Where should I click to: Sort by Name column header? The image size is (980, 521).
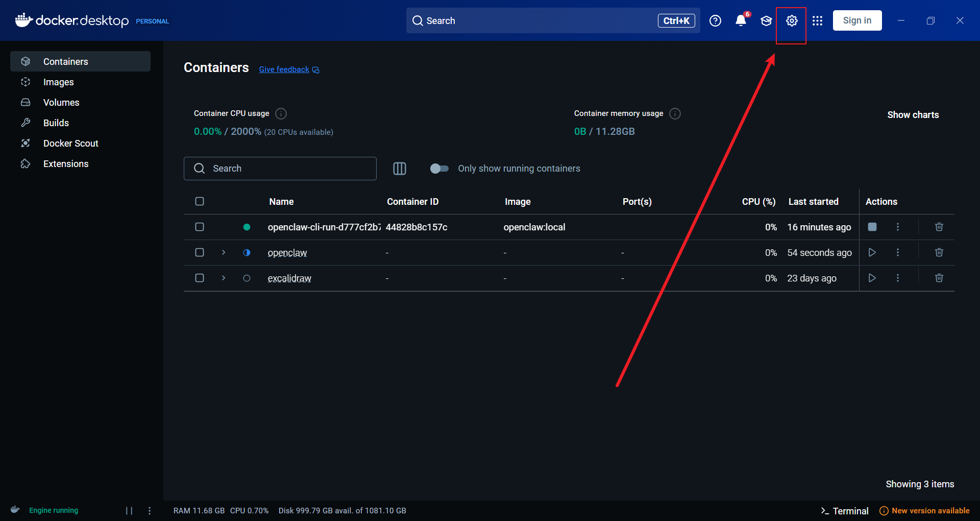click(x=281, y=202)
